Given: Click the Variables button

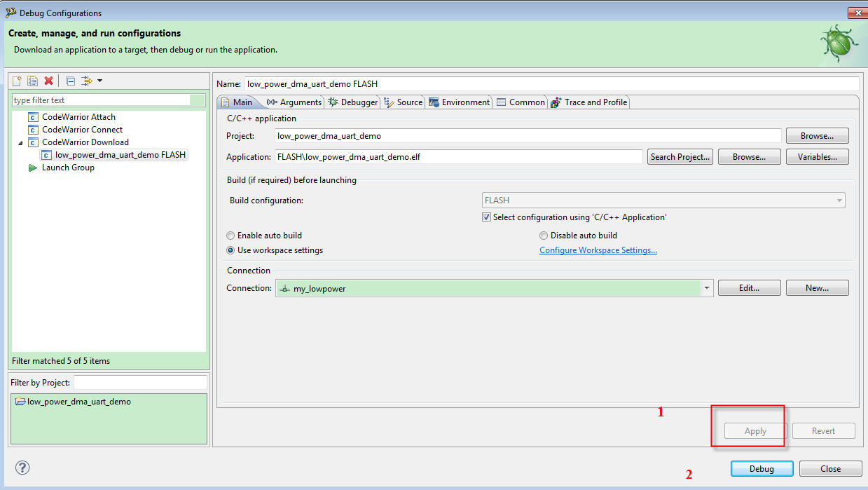Looking at the screenshot, I should 817,157.
